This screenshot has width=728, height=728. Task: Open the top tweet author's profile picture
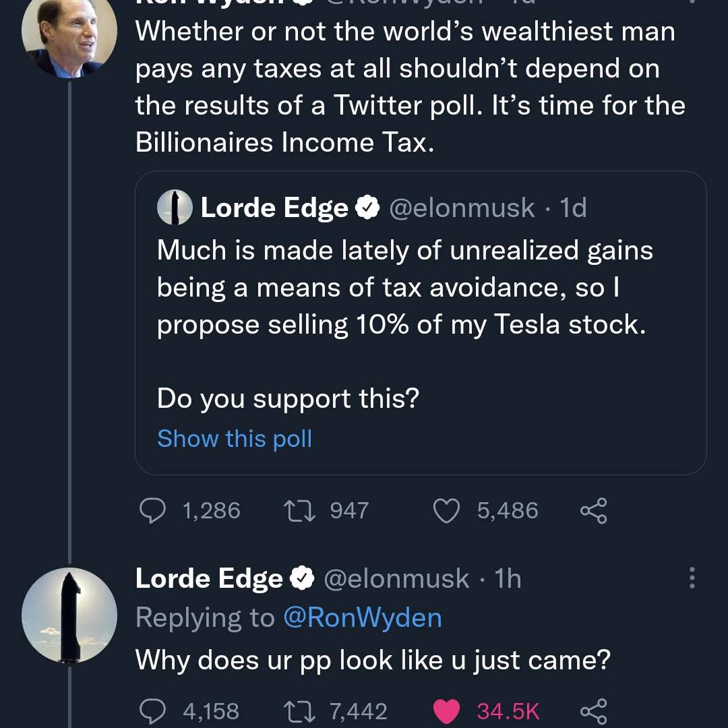pos(69,32)
